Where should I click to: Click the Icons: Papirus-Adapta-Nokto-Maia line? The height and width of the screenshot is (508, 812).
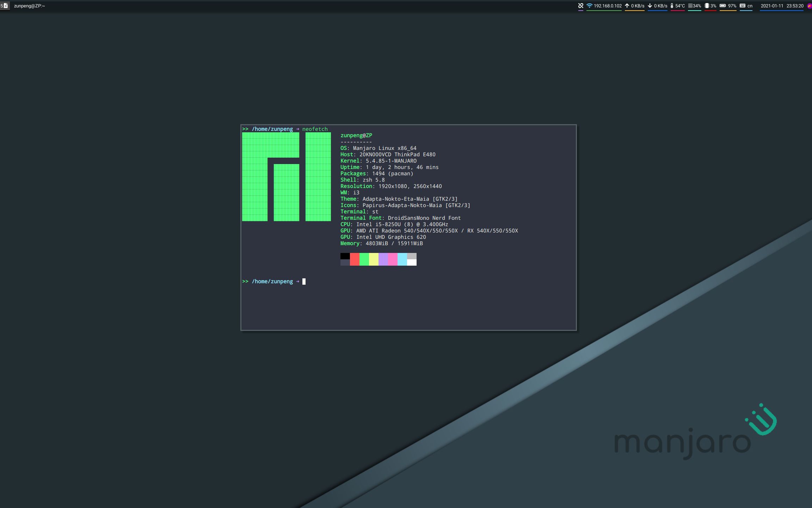(405, 205)
